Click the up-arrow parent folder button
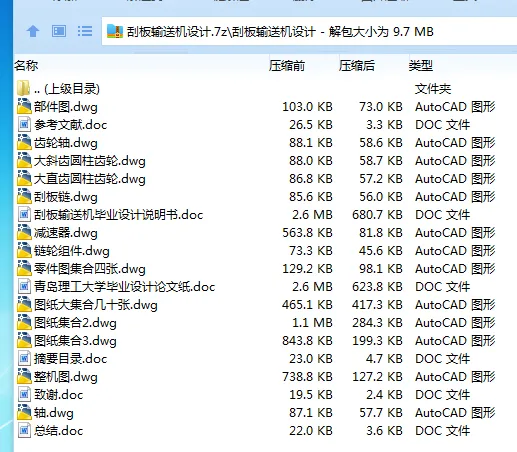This screenshot has height=452, width=517. click(33, 32)
